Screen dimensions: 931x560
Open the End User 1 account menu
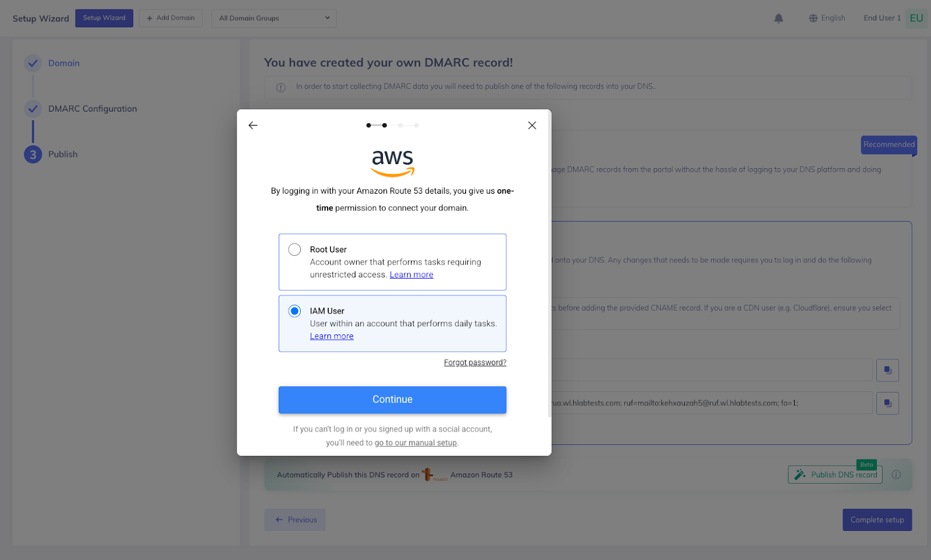click(882, 18)
